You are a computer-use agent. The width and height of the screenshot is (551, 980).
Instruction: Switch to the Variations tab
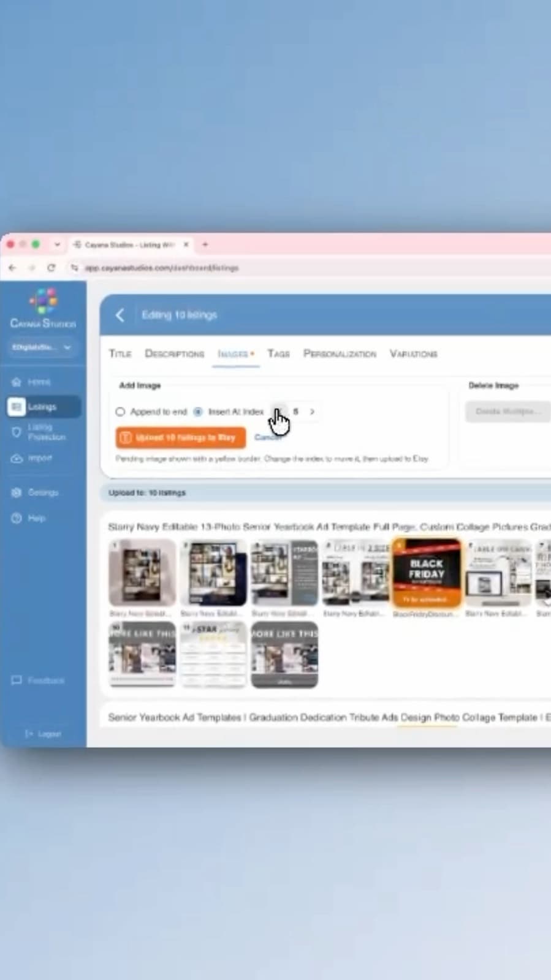414,353
